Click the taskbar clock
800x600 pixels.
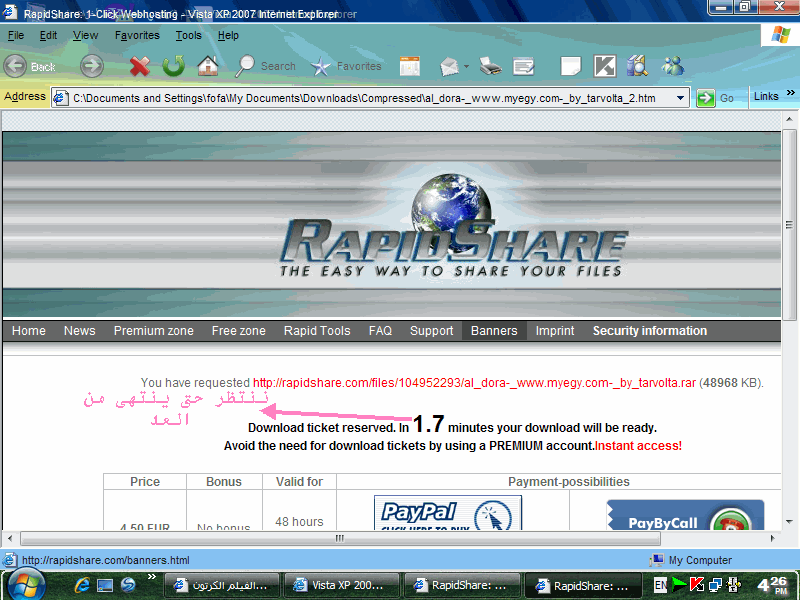[772, 585]
